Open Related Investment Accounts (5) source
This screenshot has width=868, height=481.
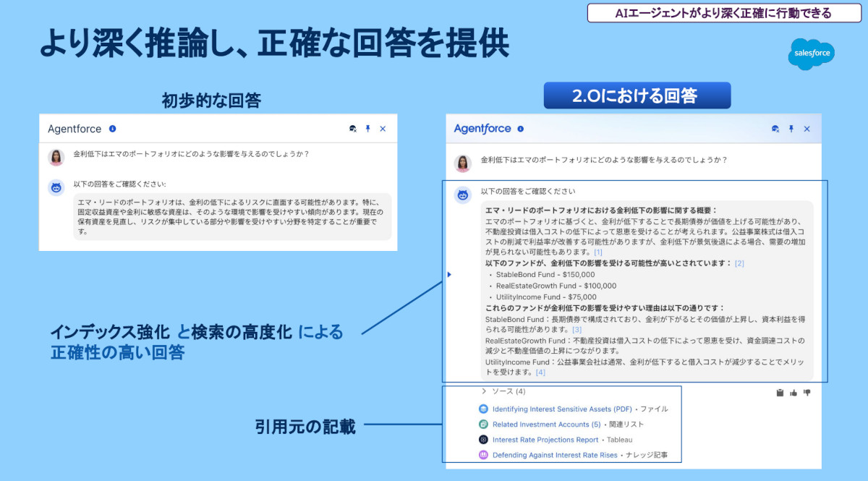click(x=547, y=425)
